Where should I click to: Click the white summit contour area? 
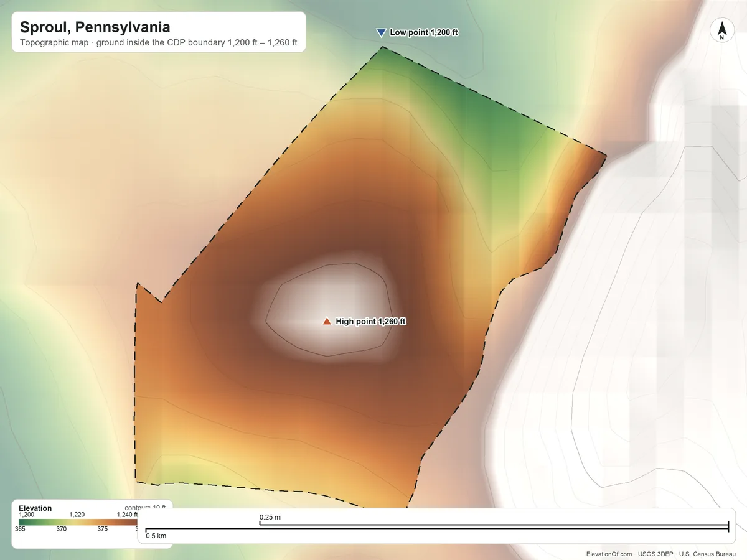click(x=329, y=310)
